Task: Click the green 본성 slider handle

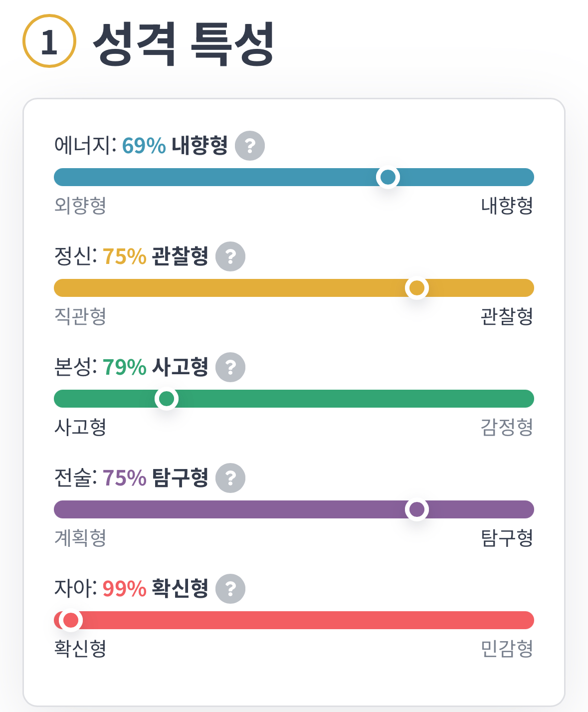Action: tap(167, 399)
